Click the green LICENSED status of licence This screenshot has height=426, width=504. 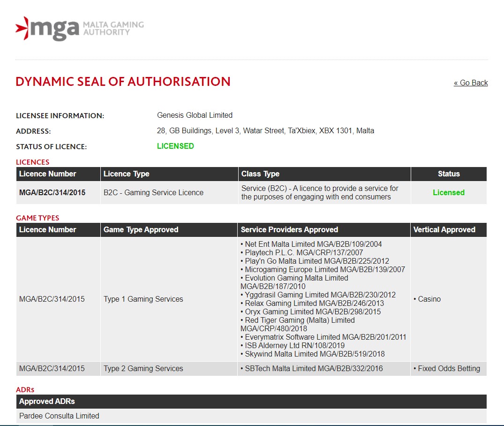175,146
